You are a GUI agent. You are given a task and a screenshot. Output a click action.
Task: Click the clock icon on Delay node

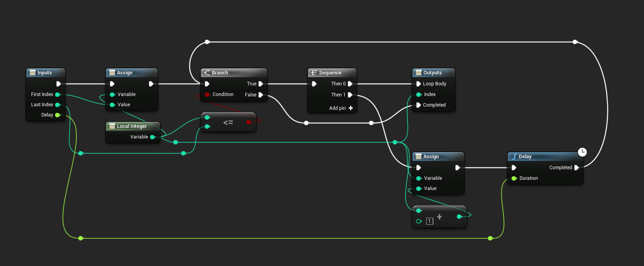pyautogui.click(x=582, y=152)
